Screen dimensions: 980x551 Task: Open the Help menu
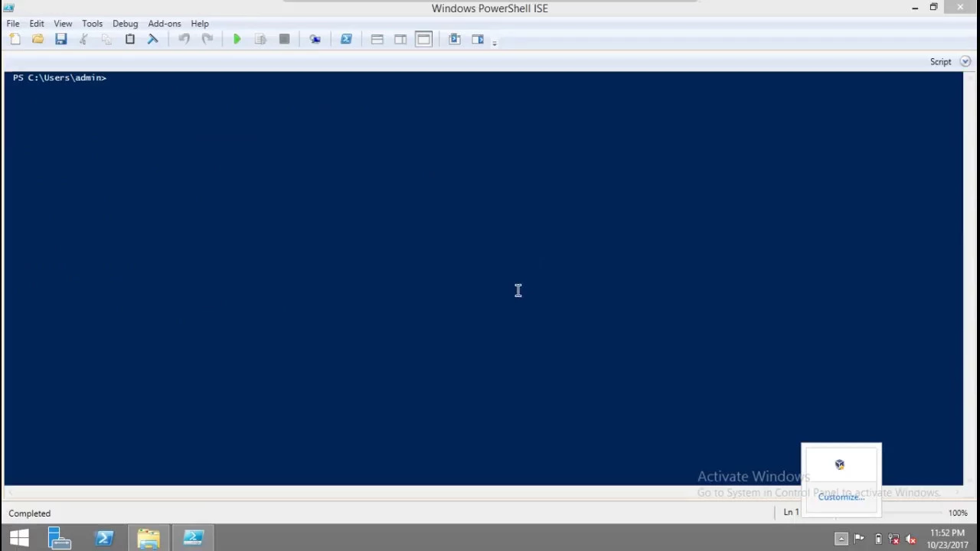click(x=199, y=24)
